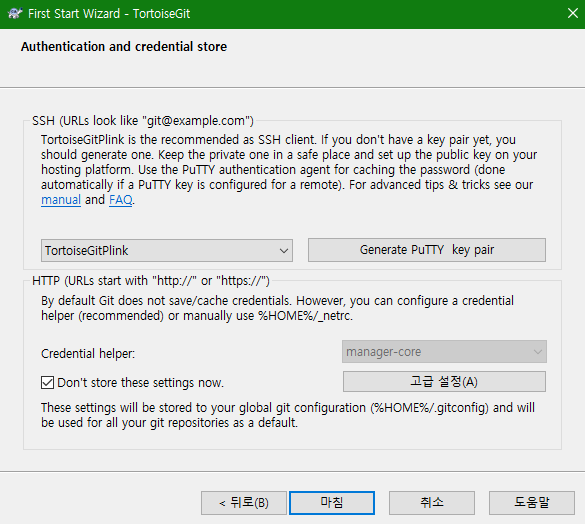Open the SSH client TortoiseGitPlink dropdown
585x524 pixels.
tap(167, 250)
